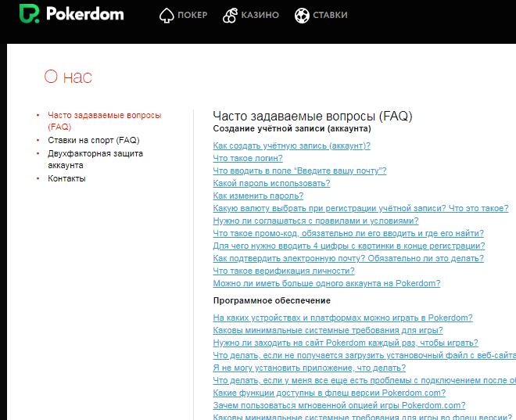Open the Контакты sidebar link
Image resolution: width=516 pixels, height=420 pixels.
click(x=66, y=178)
